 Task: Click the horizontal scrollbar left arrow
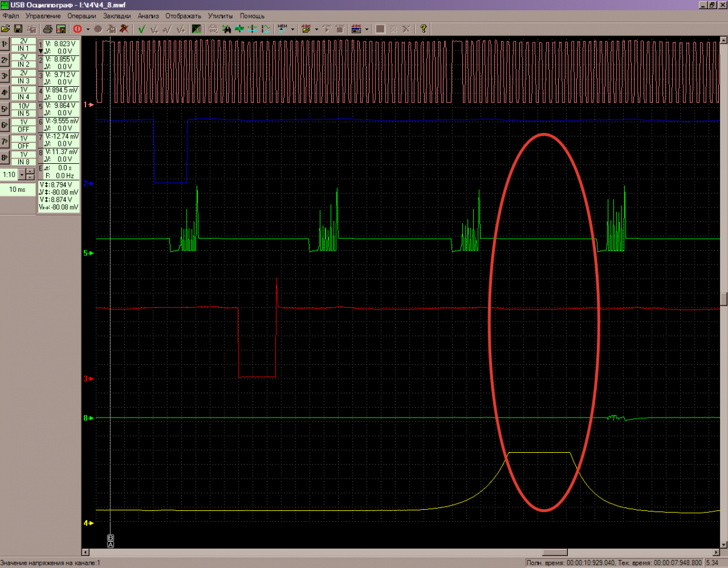pos(86,553)
